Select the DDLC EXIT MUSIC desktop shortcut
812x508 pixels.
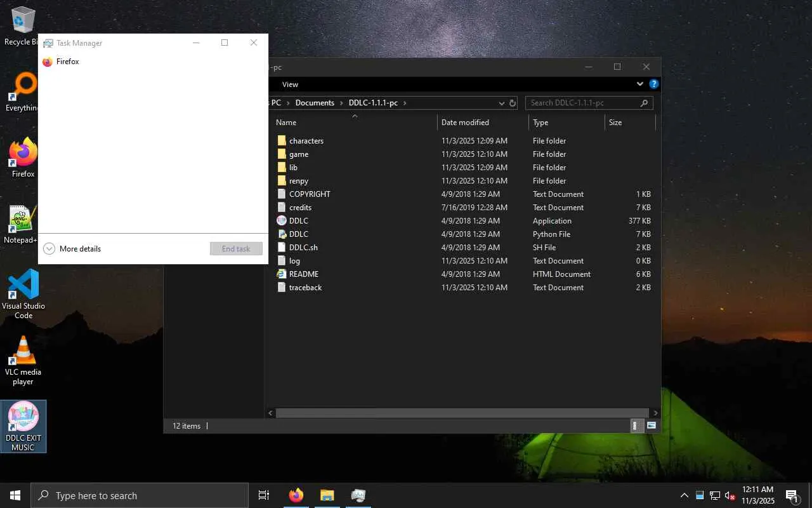pyautogui.click(x=23, y=426)
